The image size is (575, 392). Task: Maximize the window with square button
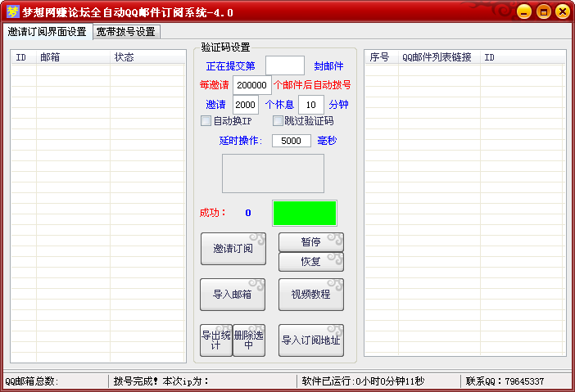(543, 11)
